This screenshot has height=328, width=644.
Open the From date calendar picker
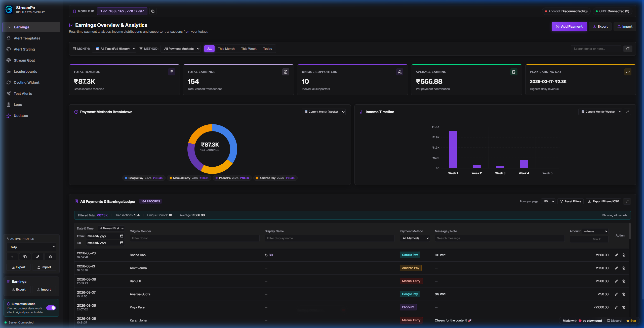122,236
